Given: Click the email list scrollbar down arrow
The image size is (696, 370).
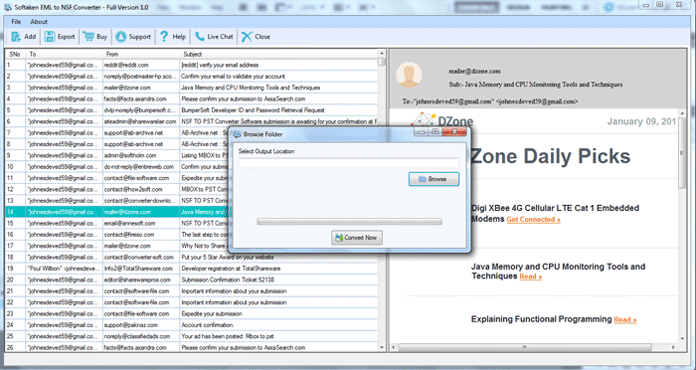Looking at the screenshot, I should coord(382,347).
